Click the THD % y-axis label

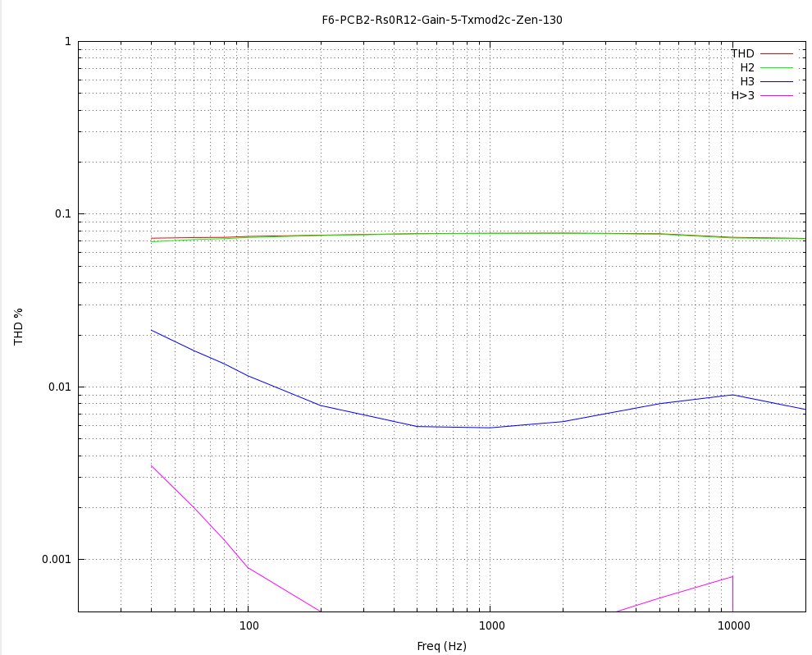(19, 327)
